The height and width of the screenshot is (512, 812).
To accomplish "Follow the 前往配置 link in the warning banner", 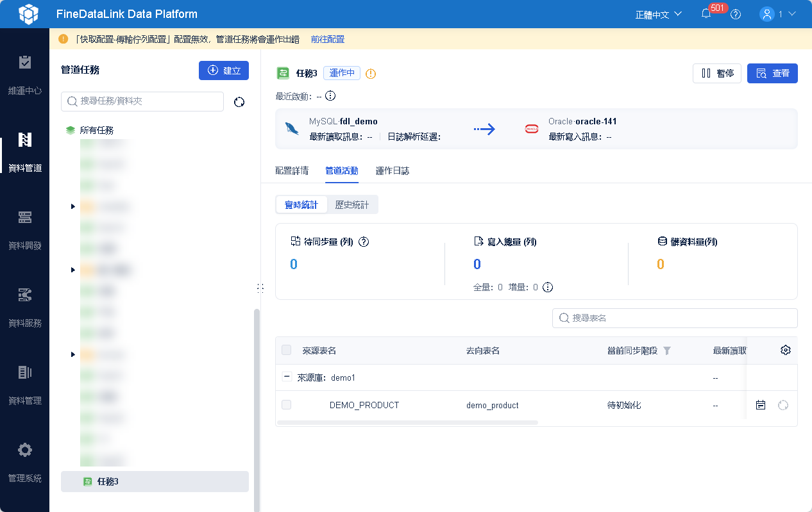I will pyautogui.click(x=328, y=39).
